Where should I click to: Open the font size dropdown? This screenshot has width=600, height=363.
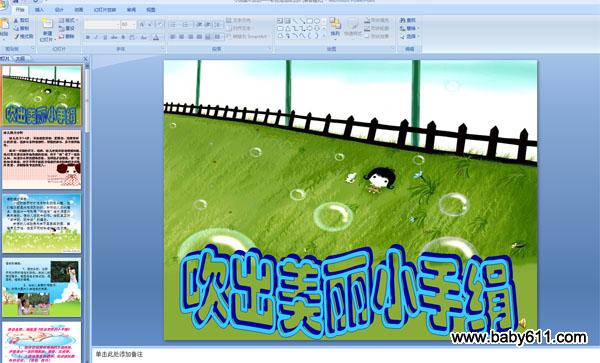[128, 24]
